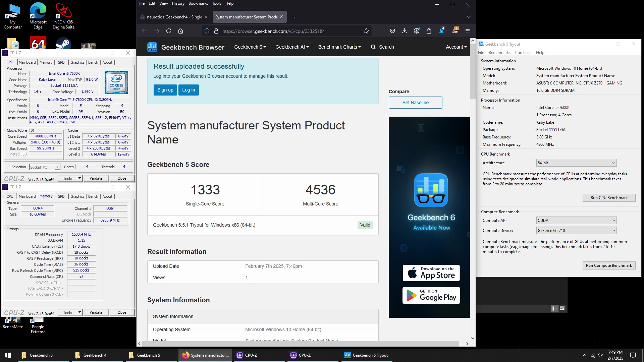Open the Firefox downloads panel

pos(404,31)
